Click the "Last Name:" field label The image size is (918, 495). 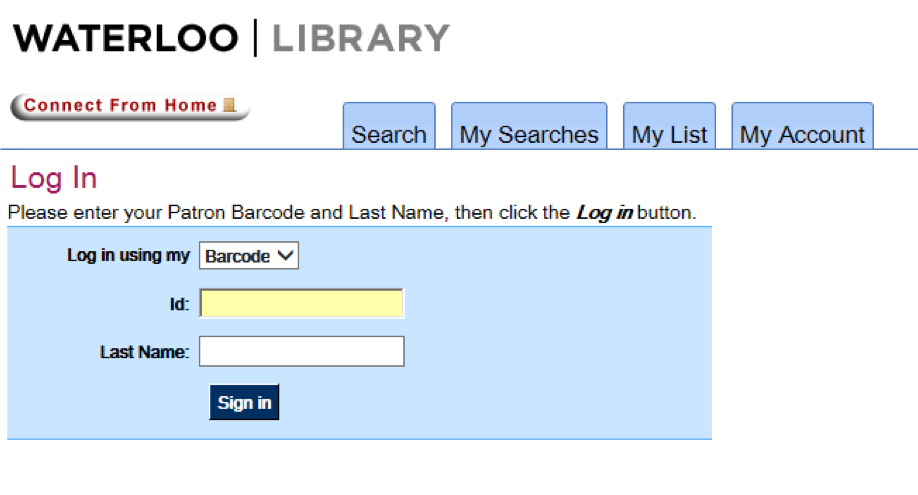tap(144, 352)
